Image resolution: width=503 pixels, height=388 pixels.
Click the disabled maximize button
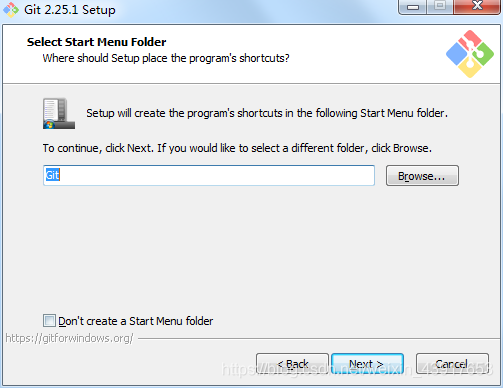pos(440,7)
